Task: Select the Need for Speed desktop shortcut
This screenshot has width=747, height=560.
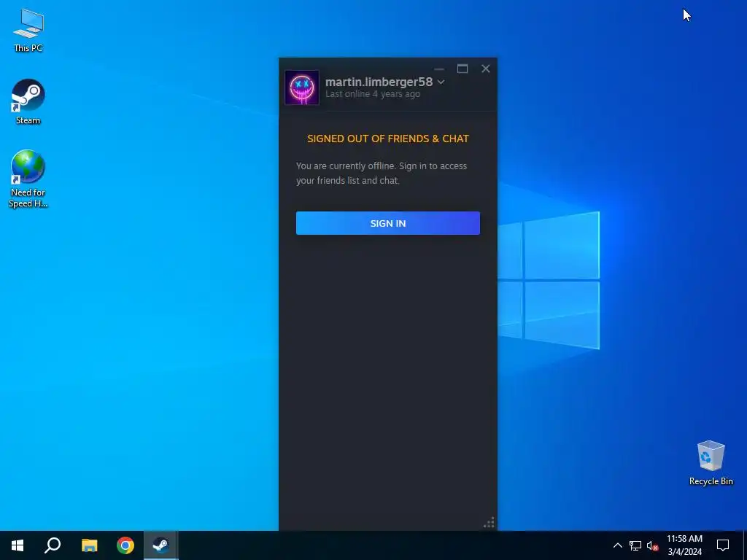Action: point(28,179)
